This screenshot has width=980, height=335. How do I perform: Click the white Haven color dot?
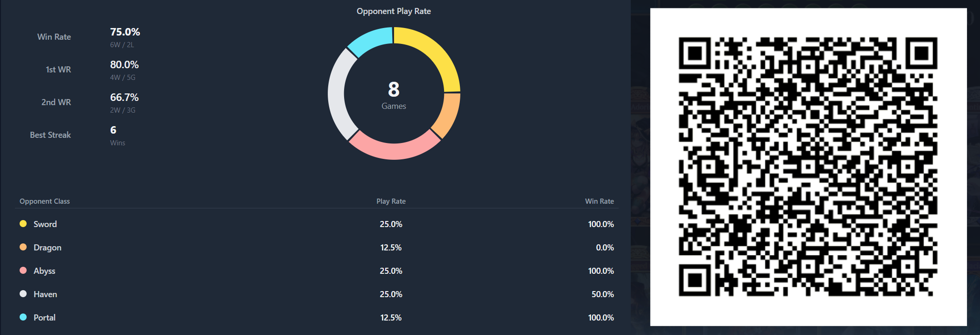pyautogui.click(x=23, y=294)
